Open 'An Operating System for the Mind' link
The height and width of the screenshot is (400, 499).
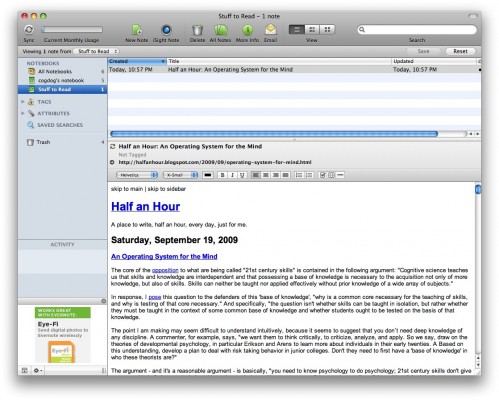coord(164,257)
